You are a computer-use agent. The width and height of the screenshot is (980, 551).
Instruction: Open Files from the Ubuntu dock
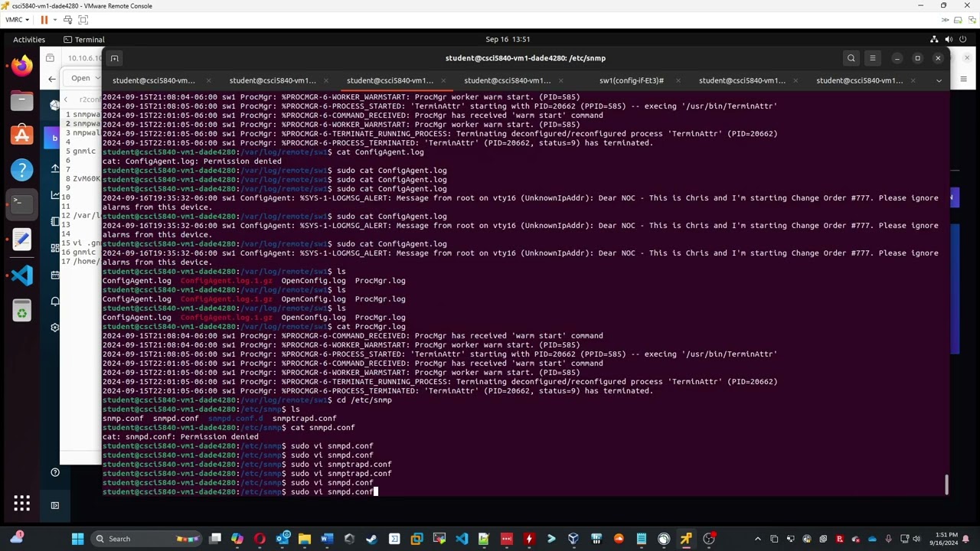[21, 100]
